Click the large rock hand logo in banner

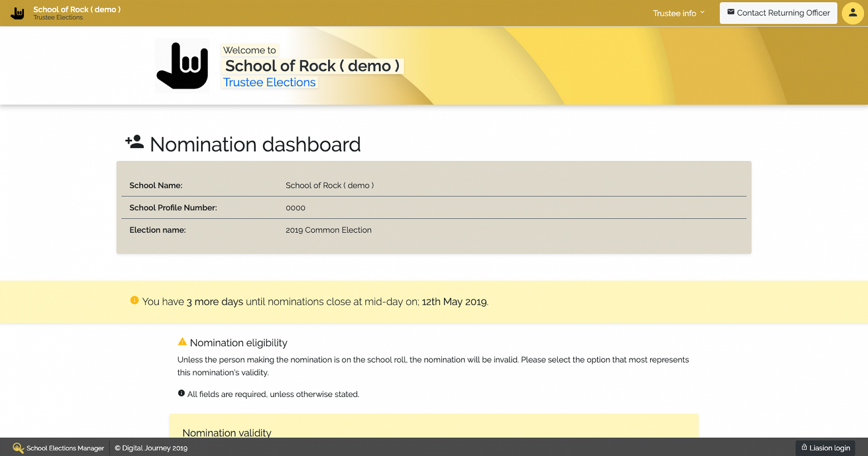tap(182, 66)
